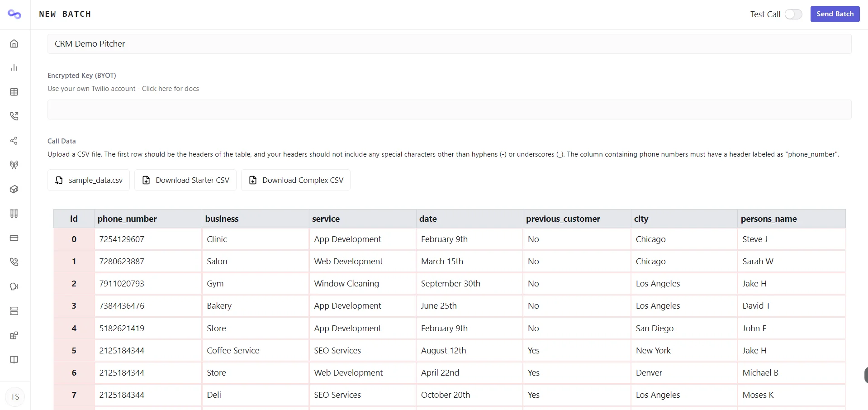Open the table grid sidebar icon
The height and width of the screenshot is (410, 868).
[14, 92]
